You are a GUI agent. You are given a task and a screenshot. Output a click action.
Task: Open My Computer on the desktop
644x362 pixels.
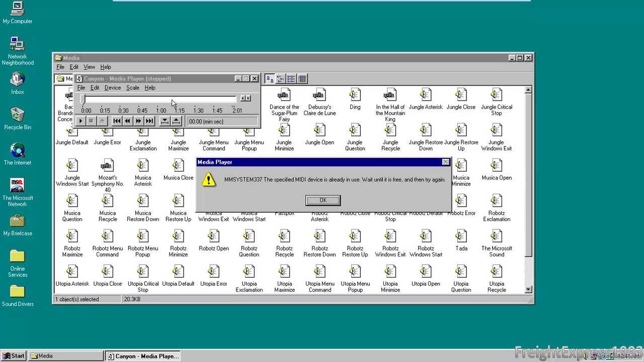pos(18,13)
